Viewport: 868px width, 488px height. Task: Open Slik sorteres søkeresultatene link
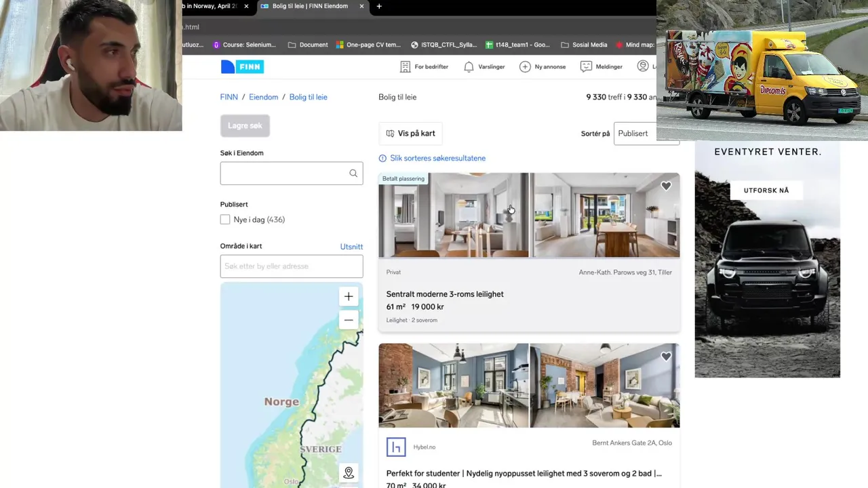pos(432,158)
